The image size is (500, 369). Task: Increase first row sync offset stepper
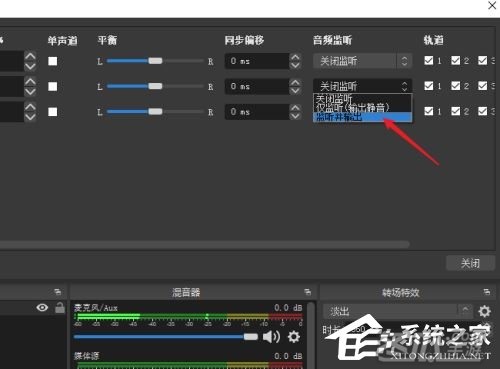coord(295,57)
